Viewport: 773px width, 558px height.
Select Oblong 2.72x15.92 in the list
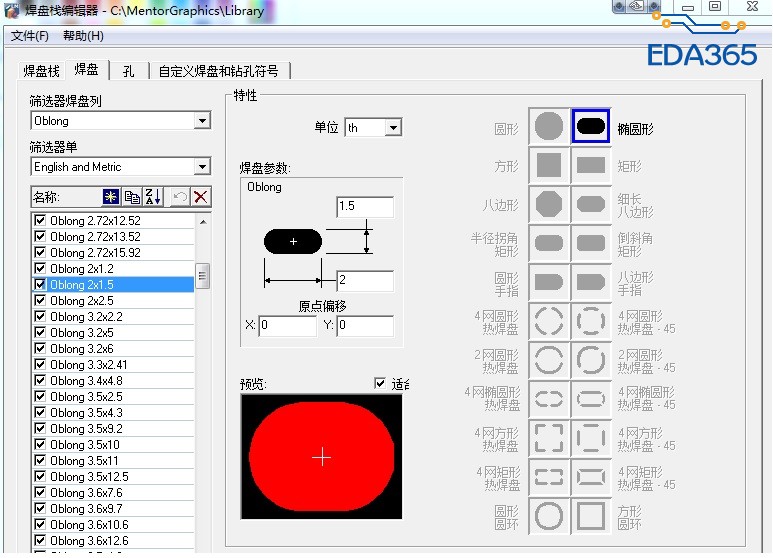pyautogui.click(x=113, y=252)
